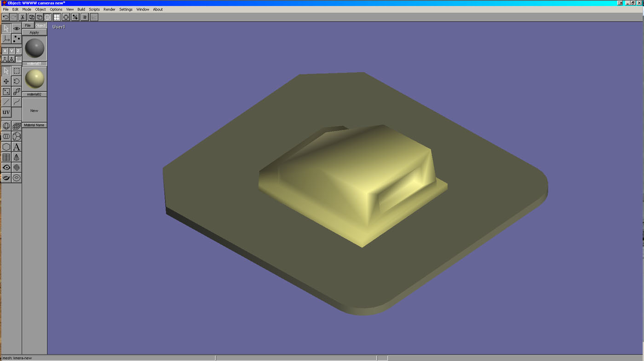Click the cone-shaped tool icon
This screenshot has height=361, width=644.
(17, 157)
